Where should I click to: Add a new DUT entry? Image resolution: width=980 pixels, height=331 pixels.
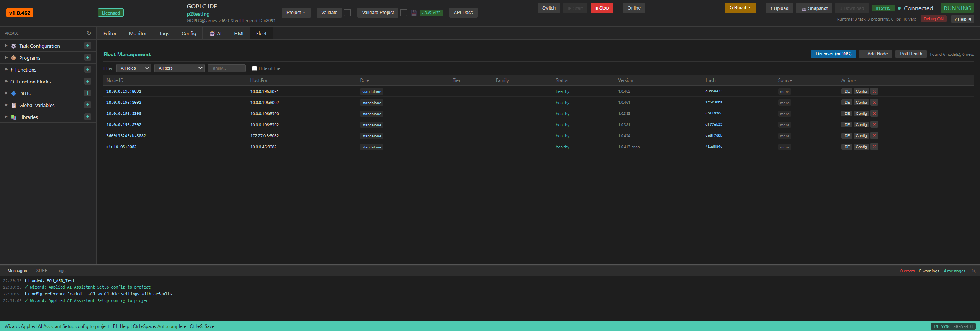click(x=88, y=93)
